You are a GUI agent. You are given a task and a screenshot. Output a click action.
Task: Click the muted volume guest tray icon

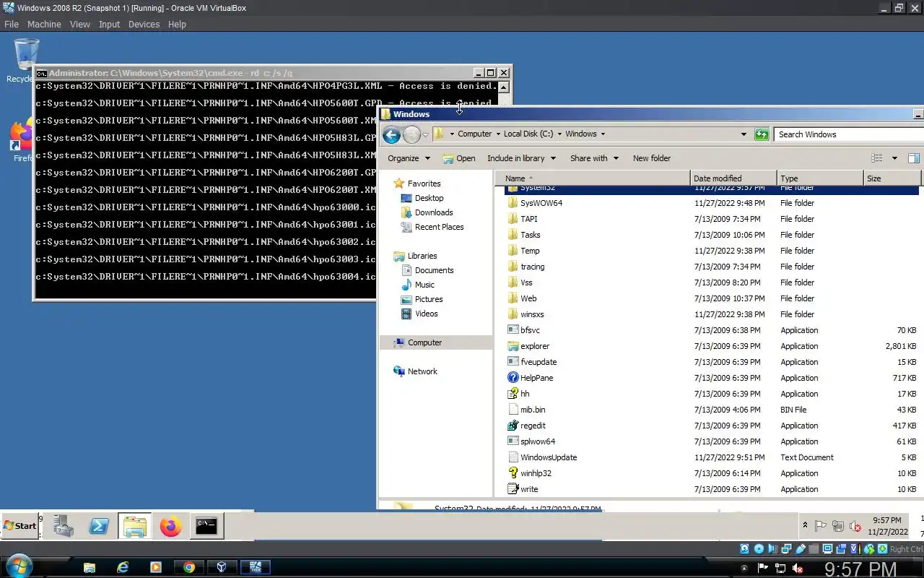[855, 527]
